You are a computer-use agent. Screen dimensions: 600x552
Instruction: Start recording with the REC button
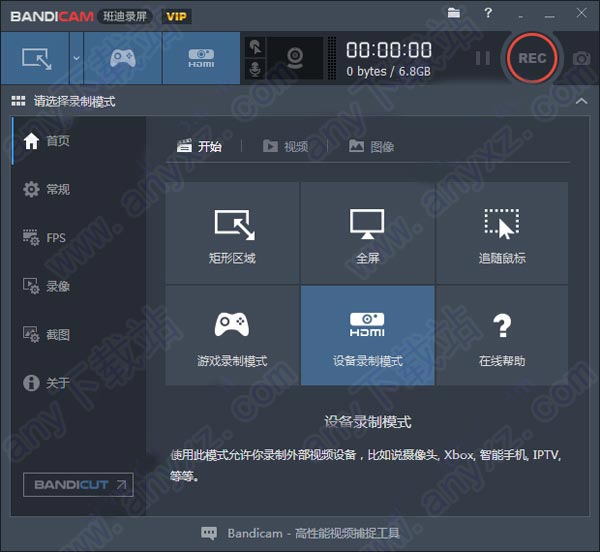(x=532, y=58)
